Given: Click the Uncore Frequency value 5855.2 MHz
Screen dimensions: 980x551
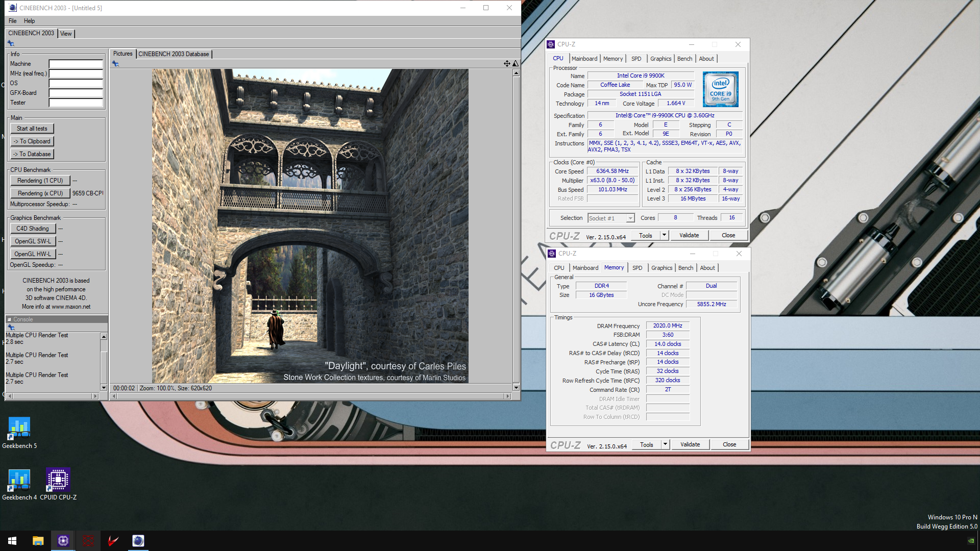Looking at the screenshot, I should click(712, 304).
